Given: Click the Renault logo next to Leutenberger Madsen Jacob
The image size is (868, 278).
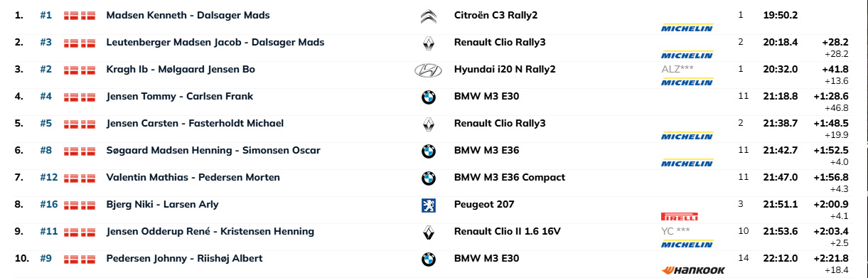Looking at the screenshot, I should point(428,44).
